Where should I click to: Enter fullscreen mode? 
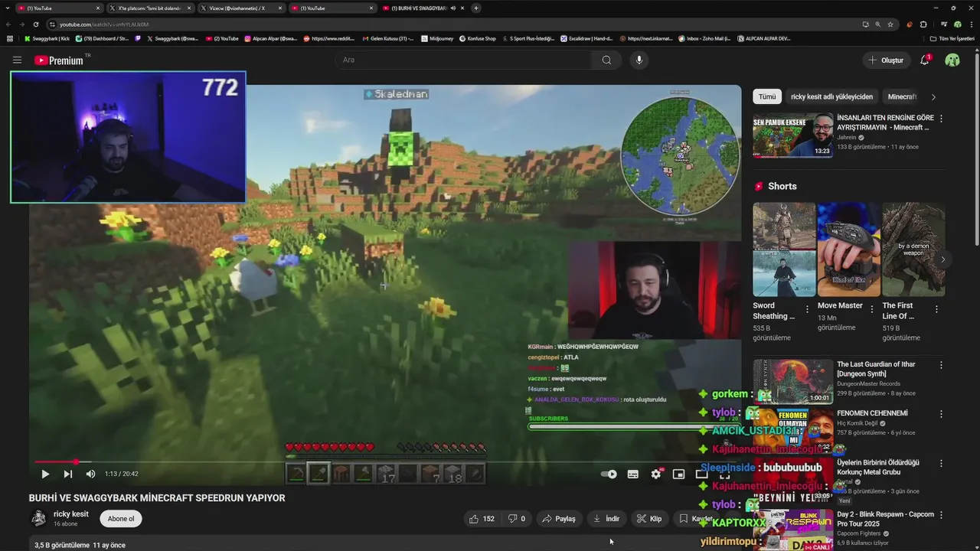(724, 474)
